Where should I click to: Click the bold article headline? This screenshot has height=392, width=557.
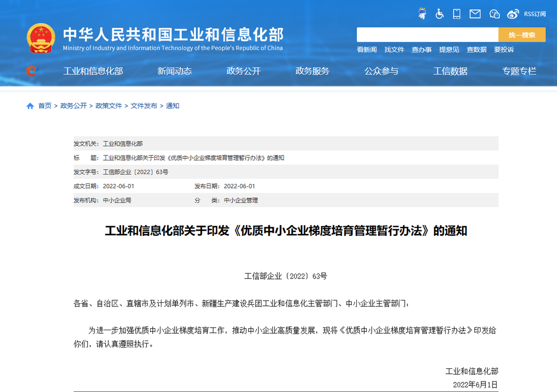coord(286,231)
